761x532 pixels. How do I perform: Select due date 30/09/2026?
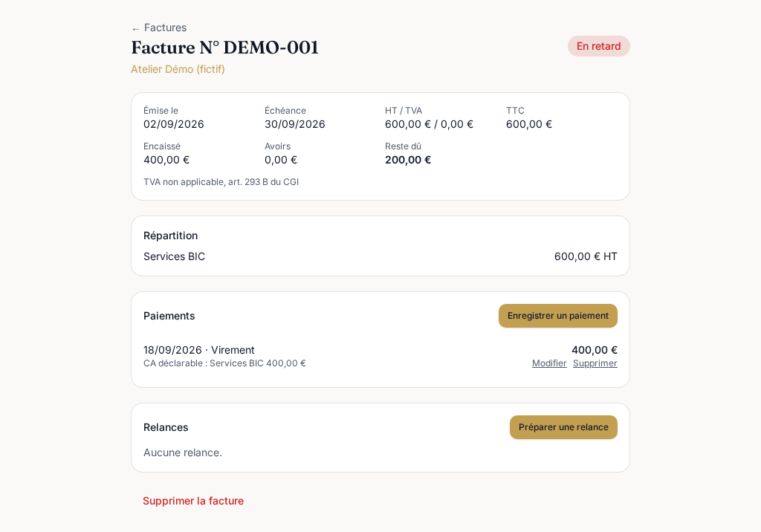pyautogui.click(x=294, y=124)
